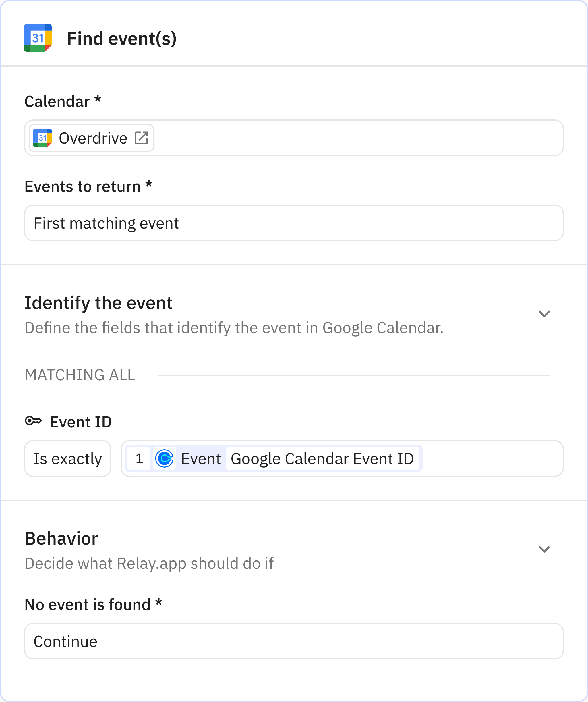588x702 pixels.
Task: Open the Overdrive calendar via external link icon
Action: point(141,137)
